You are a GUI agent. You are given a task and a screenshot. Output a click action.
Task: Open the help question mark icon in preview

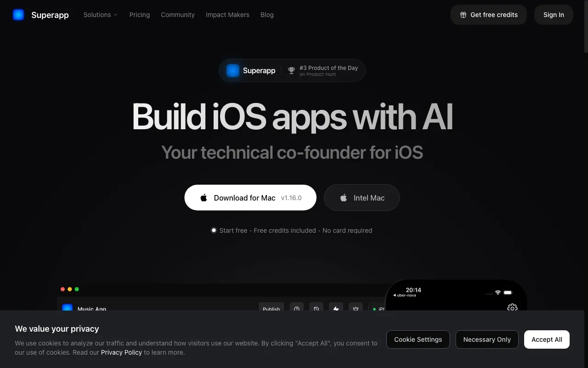297,308
